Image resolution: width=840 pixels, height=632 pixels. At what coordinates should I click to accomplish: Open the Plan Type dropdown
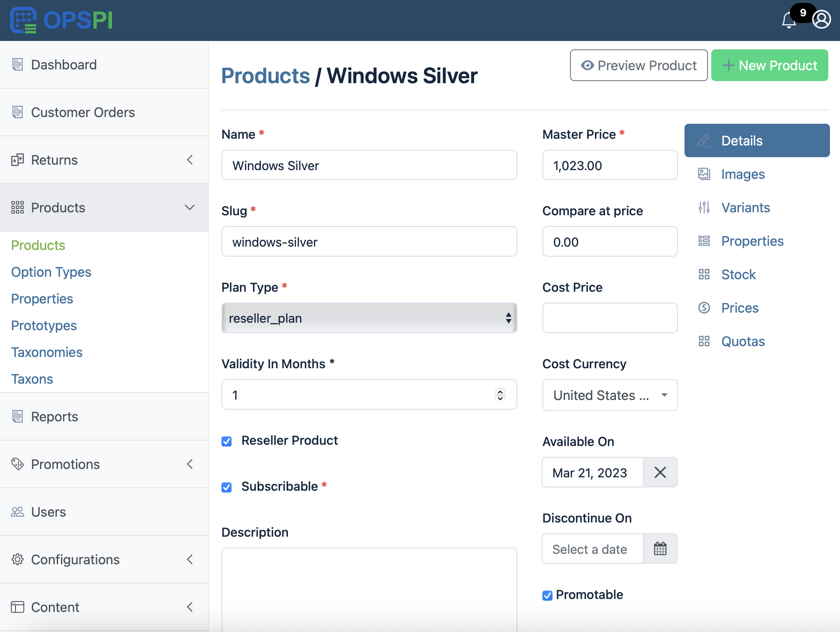(369, 318)
